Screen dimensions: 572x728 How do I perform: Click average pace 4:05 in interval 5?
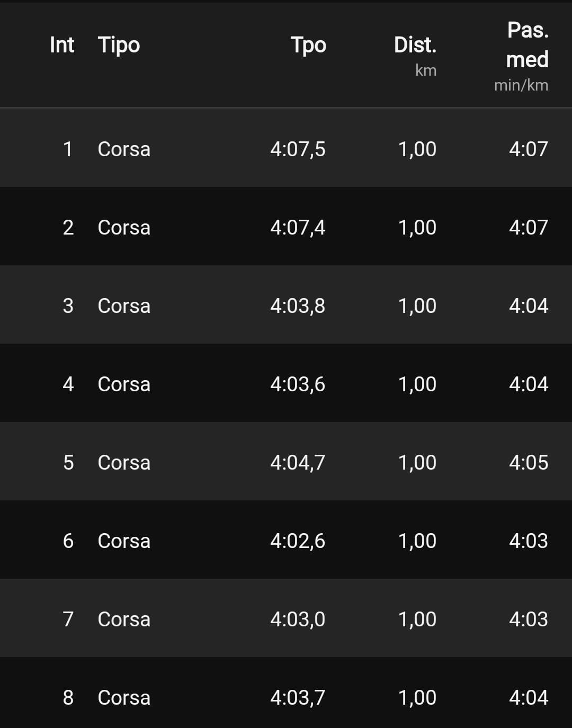529,463
